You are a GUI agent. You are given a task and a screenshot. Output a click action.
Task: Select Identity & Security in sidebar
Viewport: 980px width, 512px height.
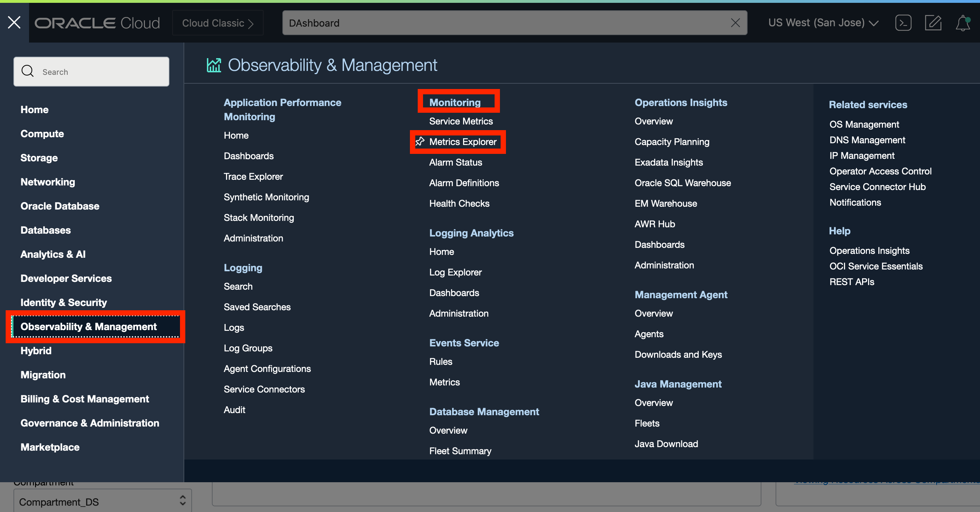pyautogui.click(x=63, y=302)
